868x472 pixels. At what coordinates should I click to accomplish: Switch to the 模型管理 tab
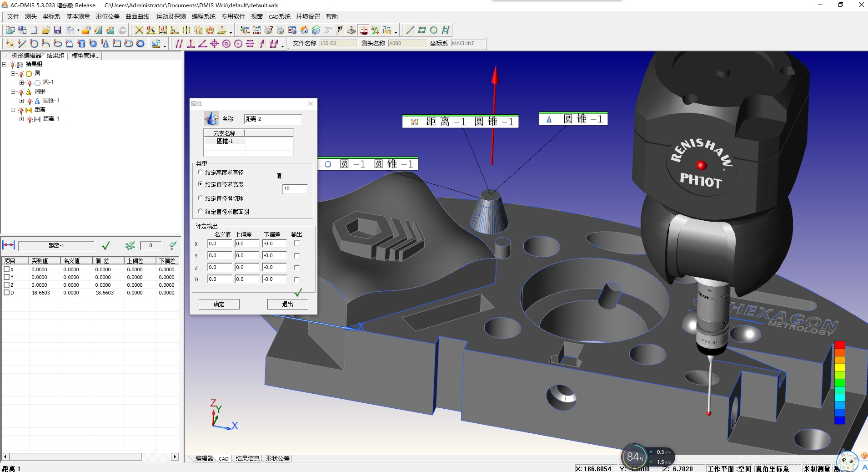(x=85, y=56)
